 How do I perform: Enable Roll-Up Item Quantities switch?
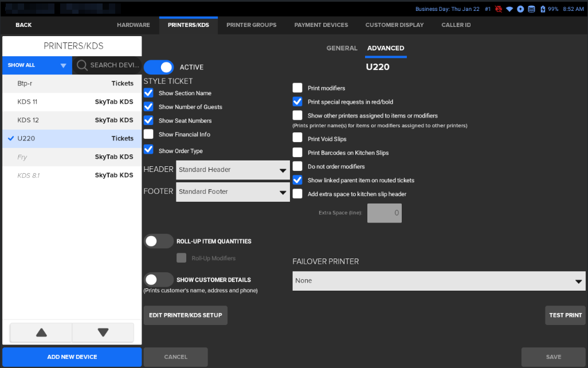pyautogui.click(x=159, y=241)
